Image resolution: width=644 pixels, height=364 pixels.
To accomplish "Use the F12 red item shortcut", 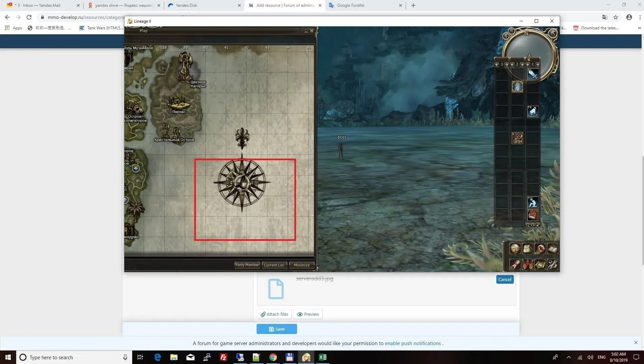I will point(533,215).
